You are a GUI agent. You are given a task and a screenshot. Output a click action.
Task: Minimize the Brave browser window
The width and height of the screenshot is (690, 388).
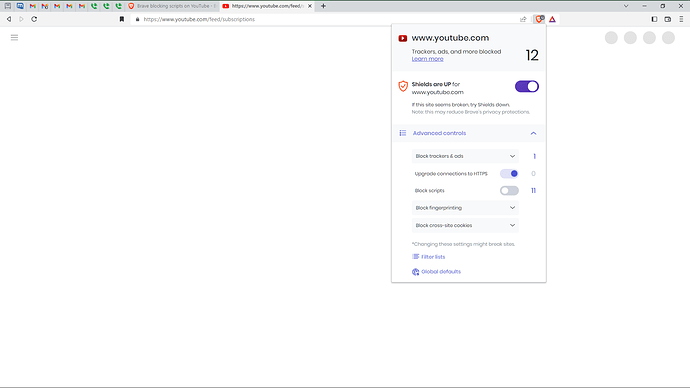point(644,6)
